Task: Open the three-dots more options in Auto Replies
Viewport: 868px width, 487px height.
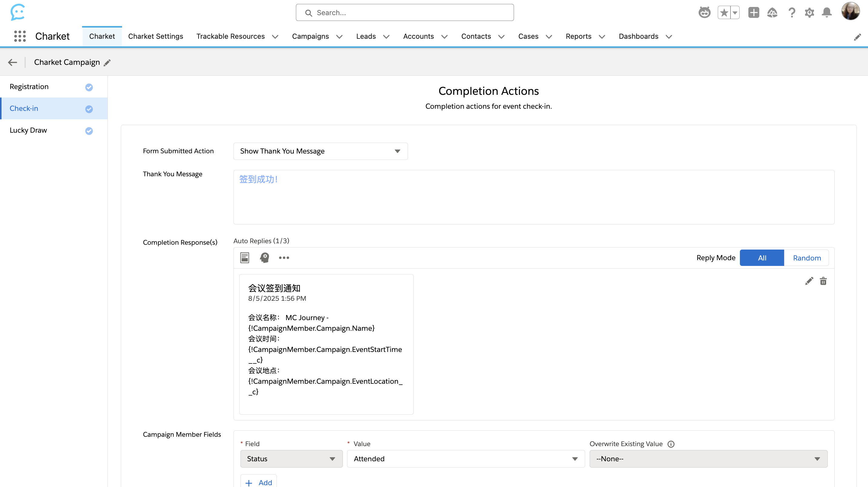Action: tap(284, 258)
